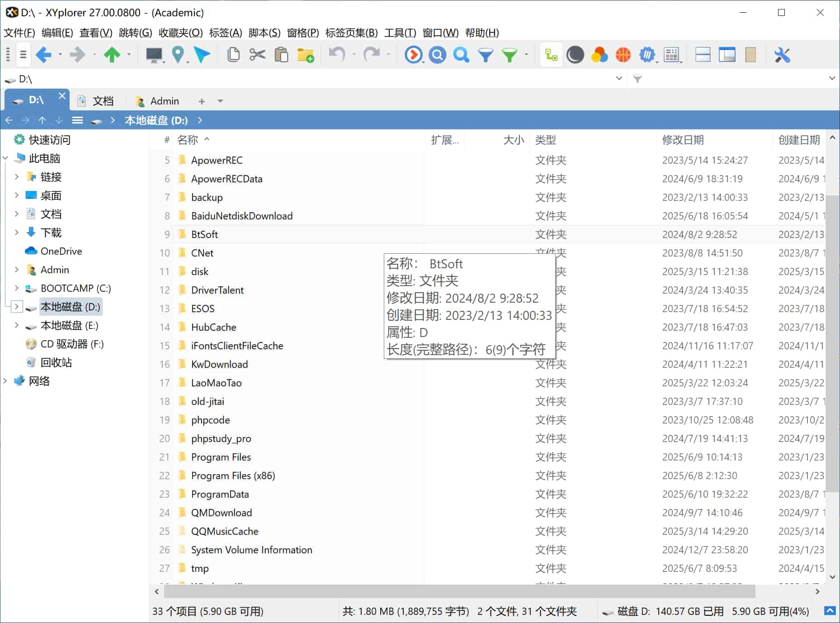The image size is (840, 623).
Task: Open the 收藏夹(O) menu
Action: point(180,33)
